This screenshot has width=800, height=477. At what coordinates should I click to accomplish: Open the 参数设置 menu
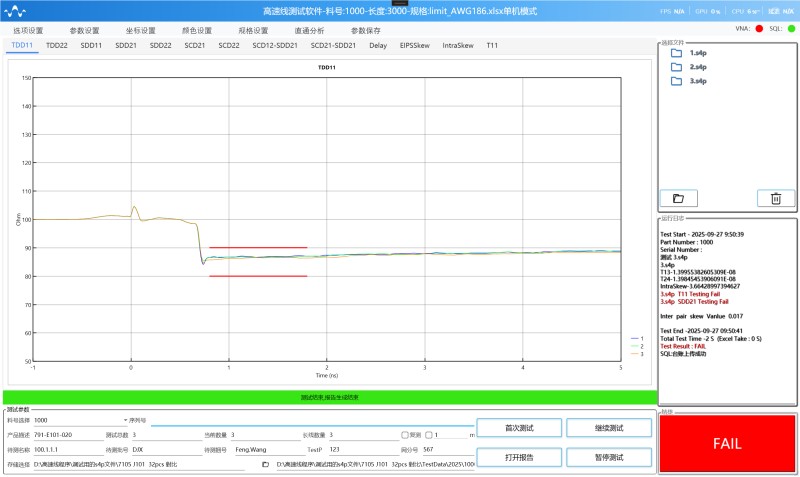pyautogui.click(x=85, y=30)
